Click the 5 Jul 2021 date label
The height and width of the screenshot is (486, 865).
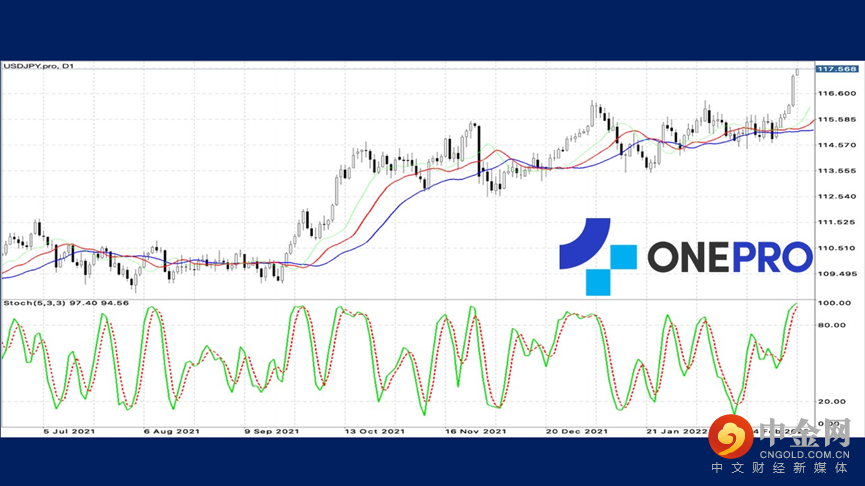(x=69, y=431)
